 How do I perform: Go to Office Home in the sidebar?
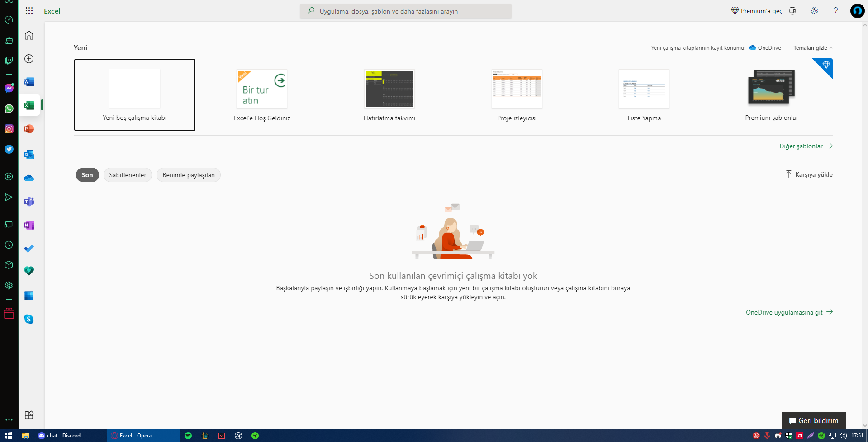[29, 35]
